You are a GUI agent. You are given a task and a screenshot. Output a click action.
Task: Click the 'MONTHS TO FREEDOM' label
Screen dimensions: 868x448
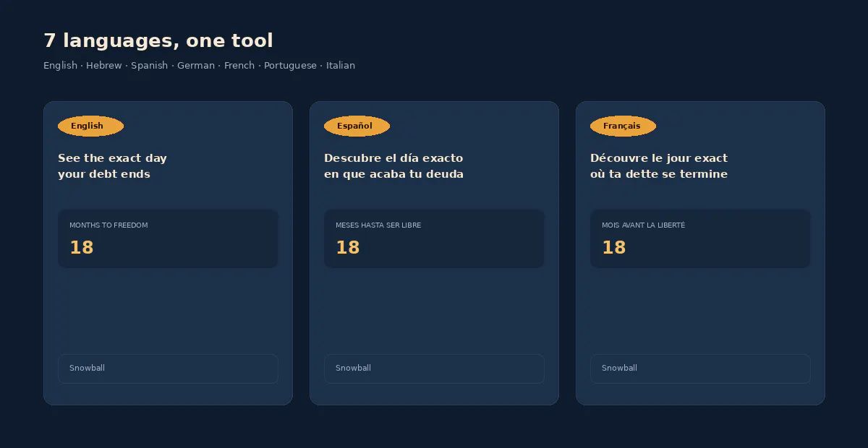tap(109, 225)
